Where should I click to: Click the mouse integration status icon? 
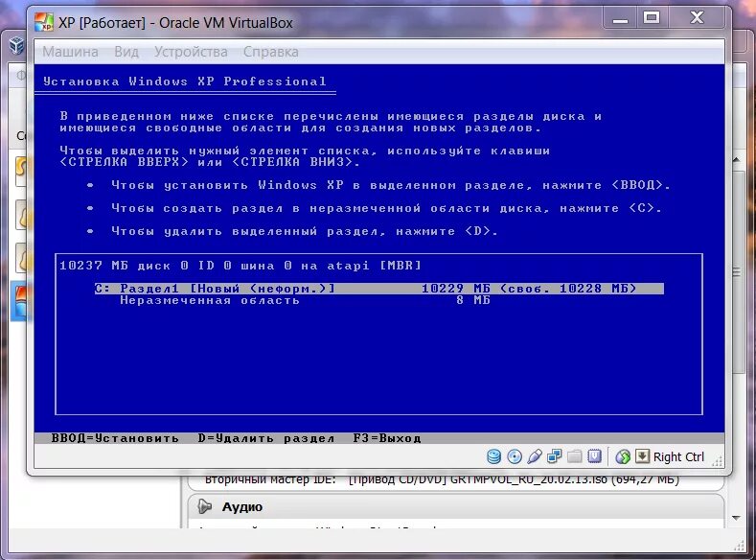[x=623, y=456]
